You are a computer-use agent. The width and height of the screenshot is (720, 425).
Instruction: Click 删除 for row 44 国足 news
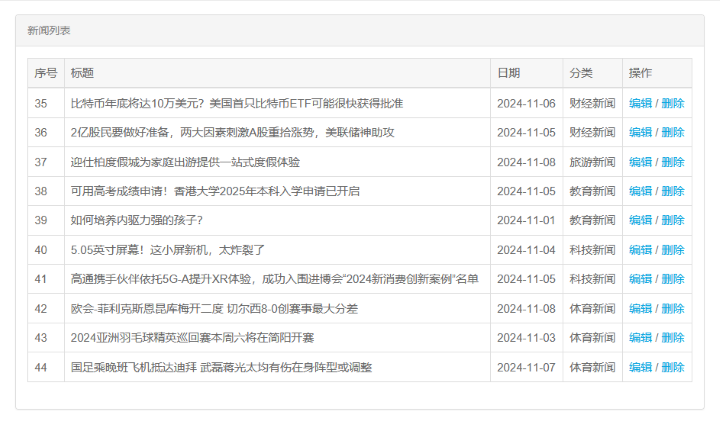(x=673, y=367)
